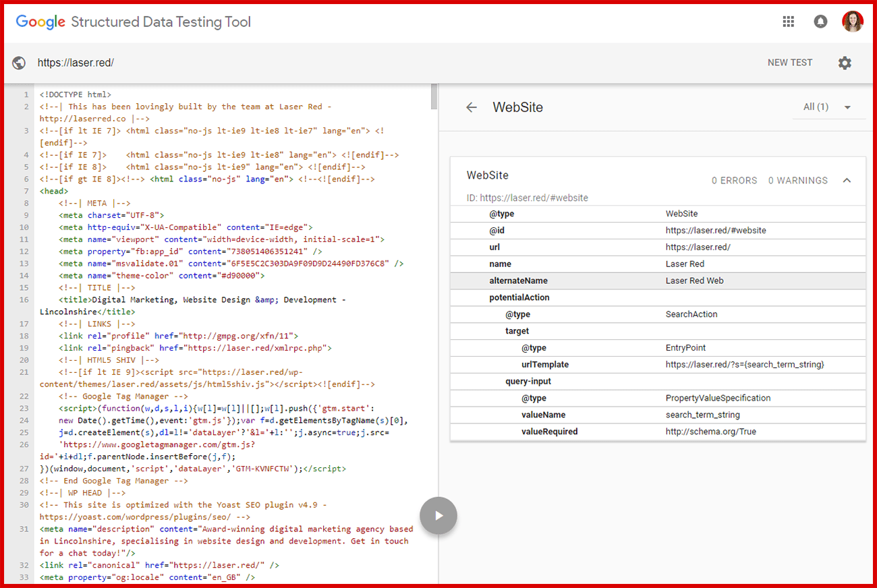
Task: Click the '0 ERRORS' label
Action: click(x=734, y=181)
